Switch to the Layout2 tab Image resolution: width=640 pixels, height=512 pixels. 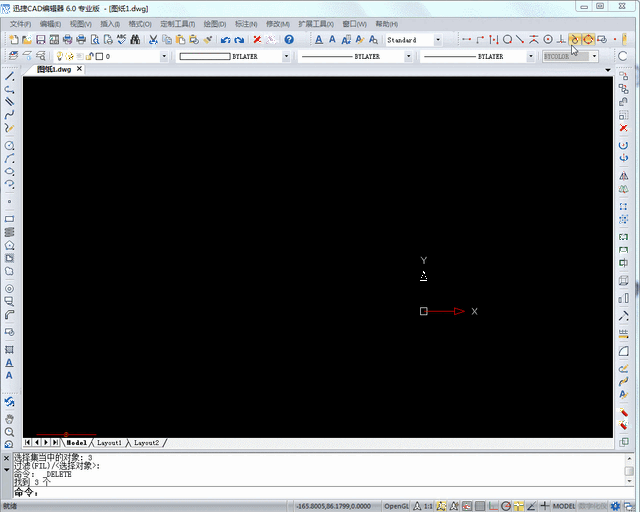pyautogui.click(x=146, y=443)
